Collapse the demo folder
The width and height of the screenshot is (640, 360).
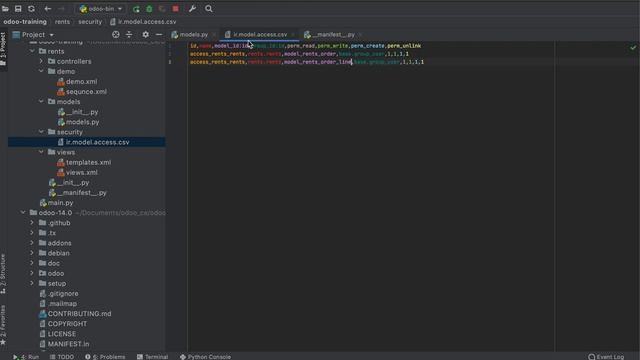pos(41,71)
